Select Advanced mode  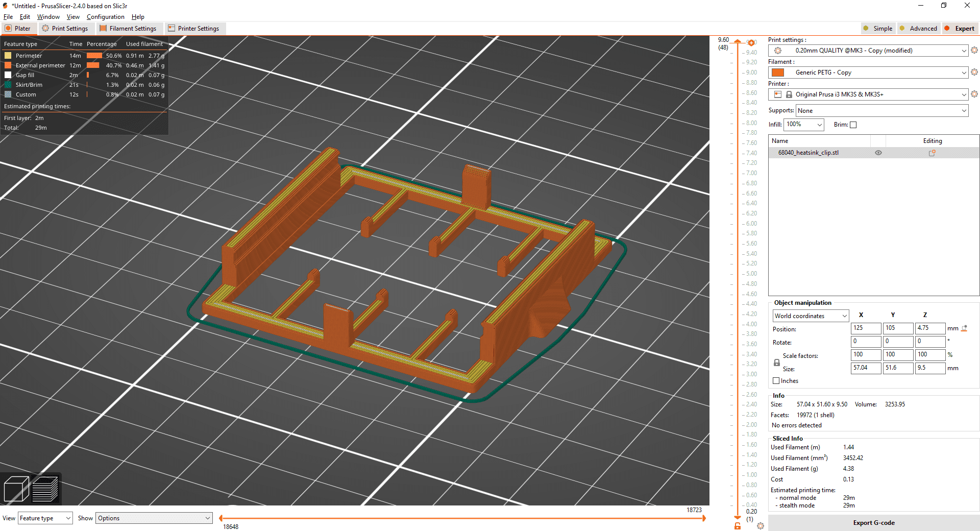click(x=918, y=29)
